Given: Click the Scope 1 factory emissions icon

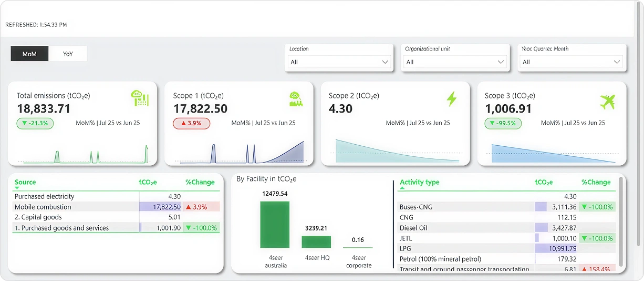Looking at the screenshot, I should pos(296,98).
